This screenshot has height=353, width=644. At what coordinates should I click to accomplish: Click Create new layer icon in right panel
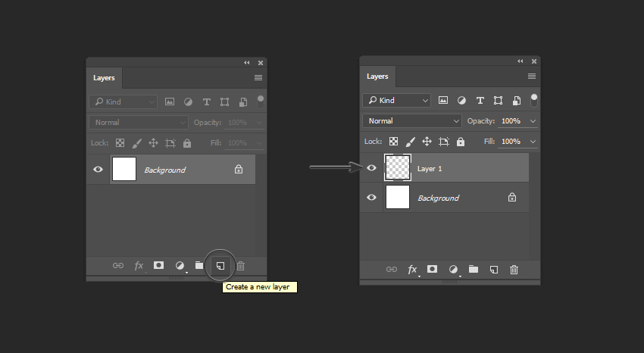point(494,270)
